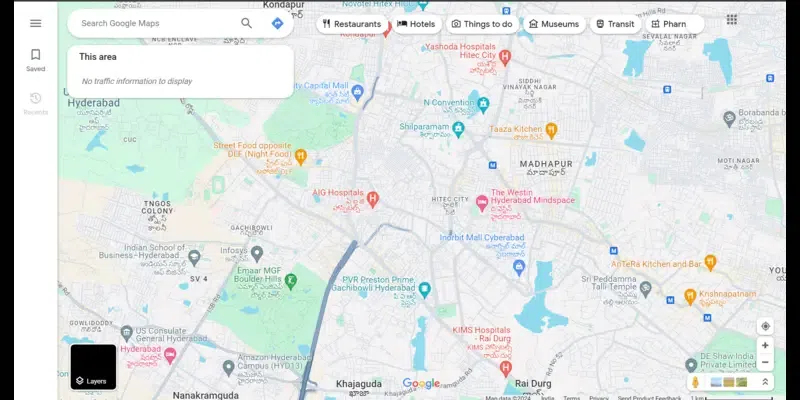Select Sri Peddamma Talli Temple pin
Screen dimensions: 800x400
point(645,289)
